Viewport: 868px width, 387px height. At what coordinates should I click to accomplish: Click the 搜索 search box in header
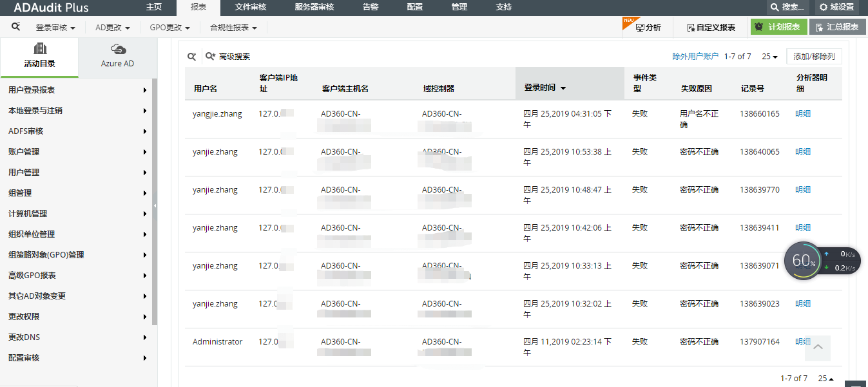(x=787, y=7)
